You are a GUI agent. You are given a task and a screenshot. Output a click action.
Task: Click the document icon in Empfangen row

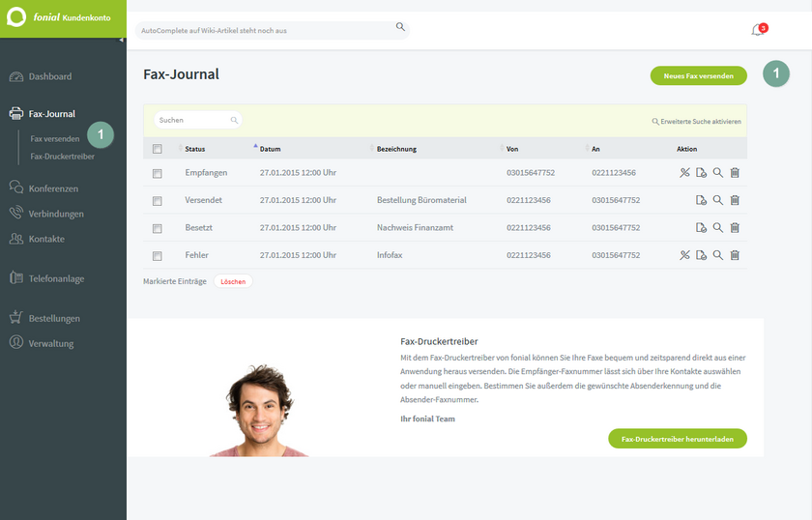click(701, 172)
